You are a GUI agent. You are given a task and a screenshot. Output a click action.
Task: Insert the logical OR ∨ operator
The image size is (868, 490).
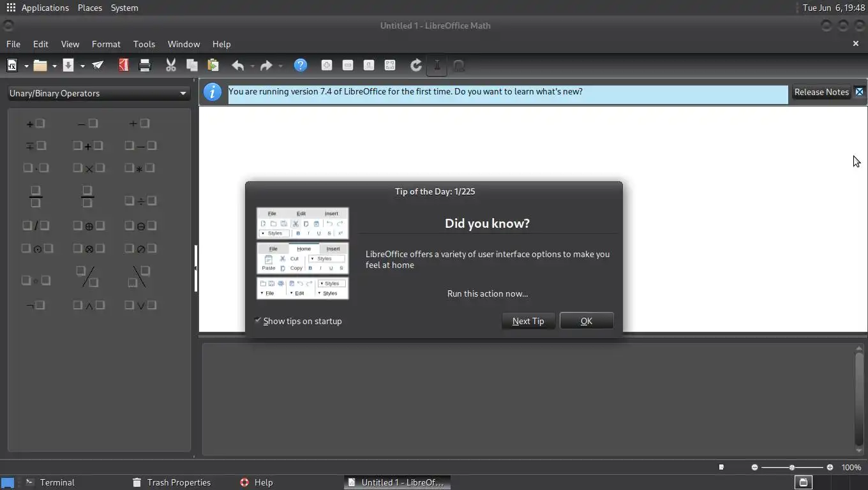click(x=140, y=305)
